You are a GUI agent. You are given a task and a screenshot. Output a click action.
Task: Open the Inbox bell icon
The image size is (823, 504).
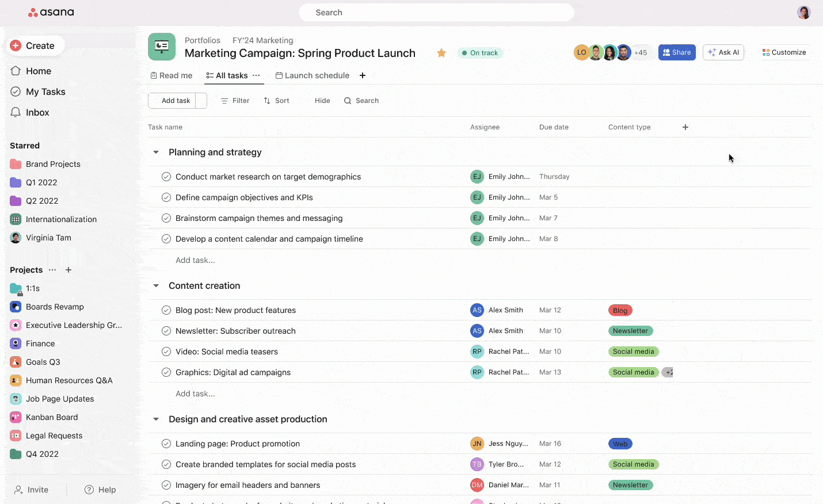pyautogui.click(x=16, y=112)
